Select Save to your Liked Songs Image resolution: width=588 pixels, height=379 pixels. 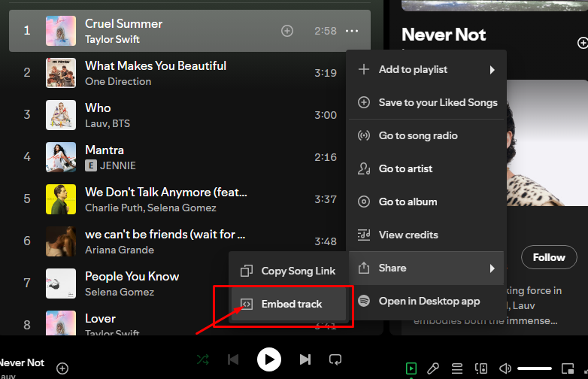426,103
